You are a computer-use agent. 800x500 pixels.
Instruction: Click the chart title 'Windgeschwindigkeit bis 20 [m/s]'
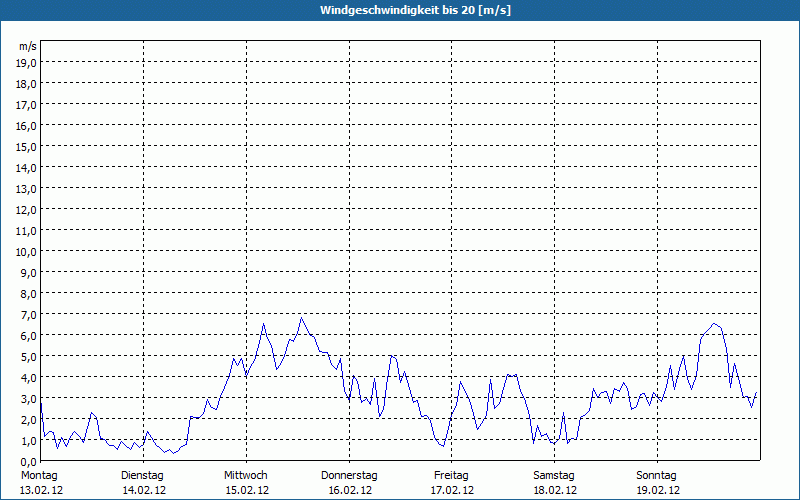click(x=415, y=10)
